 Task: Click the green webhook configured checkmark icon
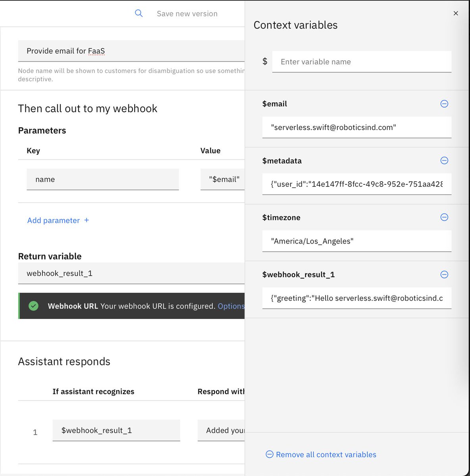coord(34,306)
